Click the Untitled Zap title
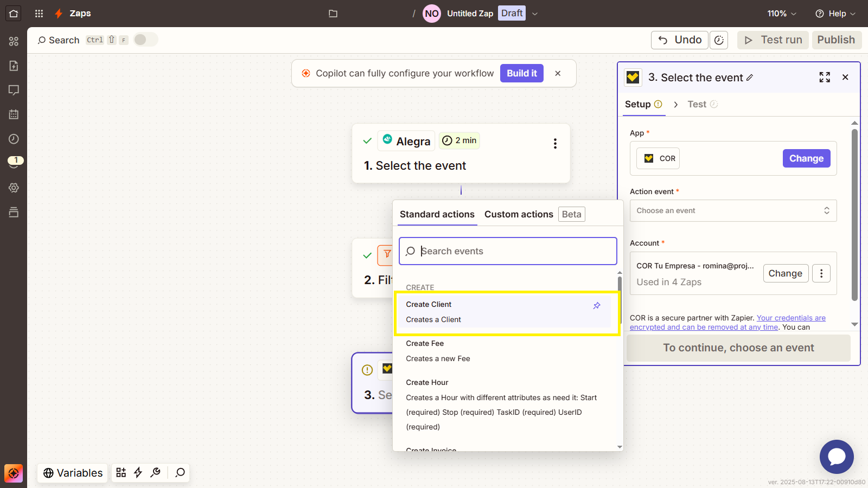 (470, 14)
